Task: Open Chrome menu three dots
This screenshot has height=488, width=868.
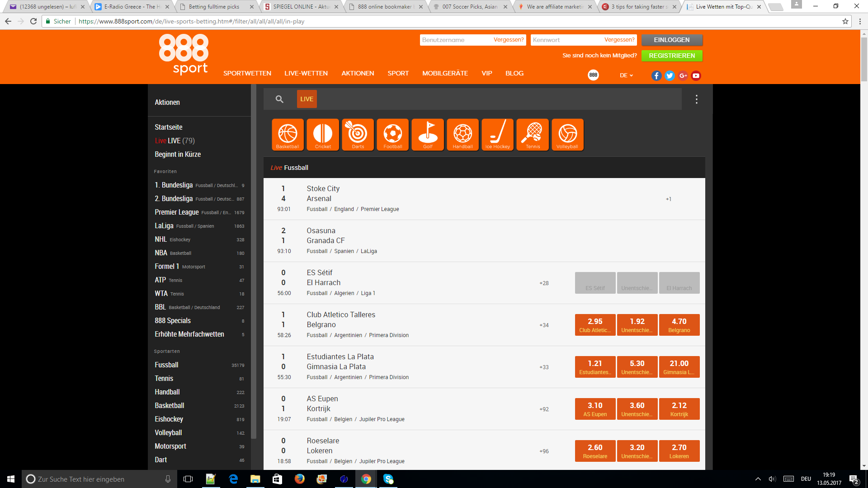Action: click(860, 21)
